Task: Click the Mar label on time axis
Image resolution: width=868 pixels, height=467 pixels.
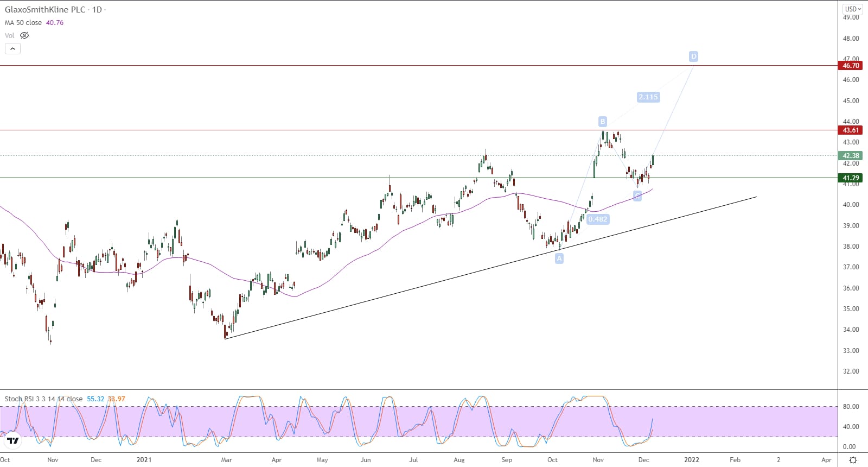Action: coord(226,460)
